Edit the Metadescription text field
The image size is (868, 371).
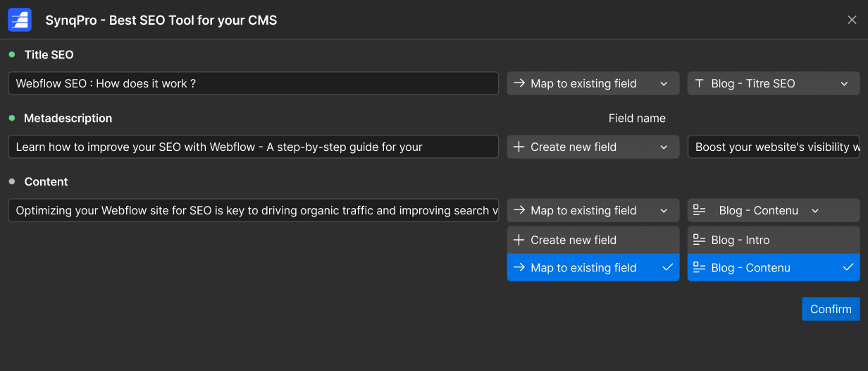pyautogui.click(x=254, y=147)
